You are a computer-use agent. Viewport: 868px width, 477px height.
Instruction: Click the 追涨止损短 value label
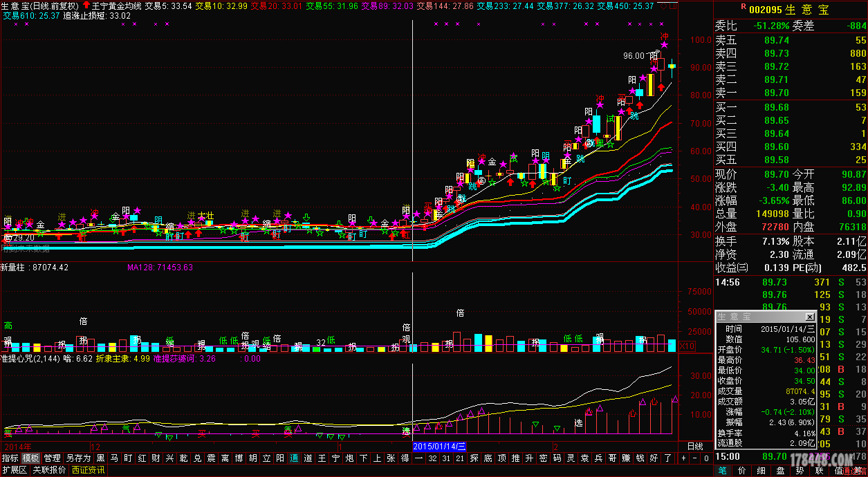coord(96,15)
